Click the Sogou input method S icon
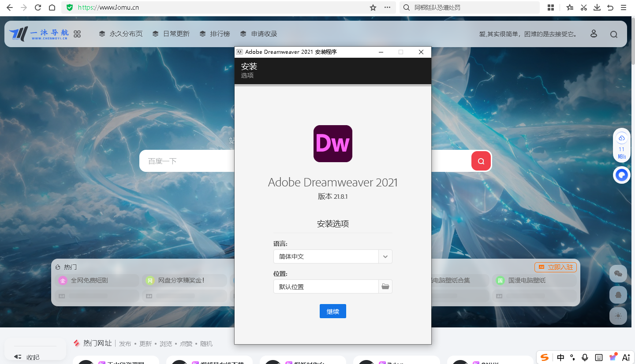 [545, 357]
